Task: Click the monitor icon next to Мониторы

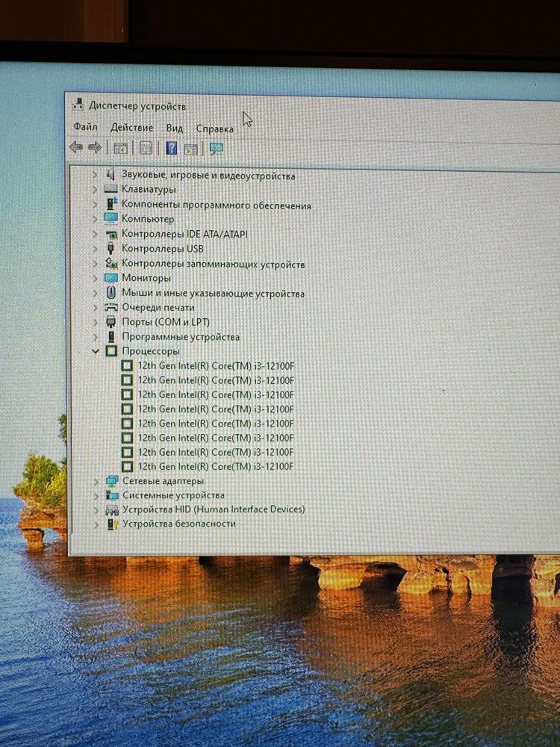Action: 111,278
